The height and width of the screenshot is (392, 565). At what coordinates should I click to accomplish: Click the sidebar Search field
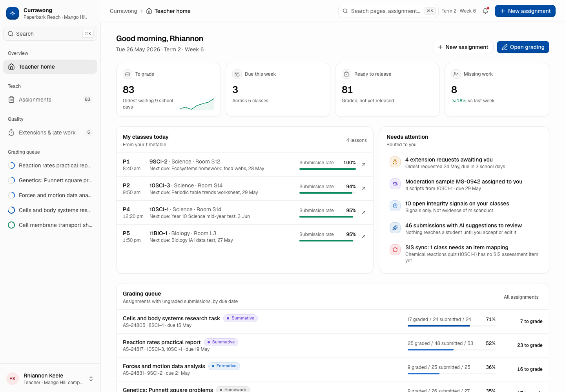click(50, 34)
